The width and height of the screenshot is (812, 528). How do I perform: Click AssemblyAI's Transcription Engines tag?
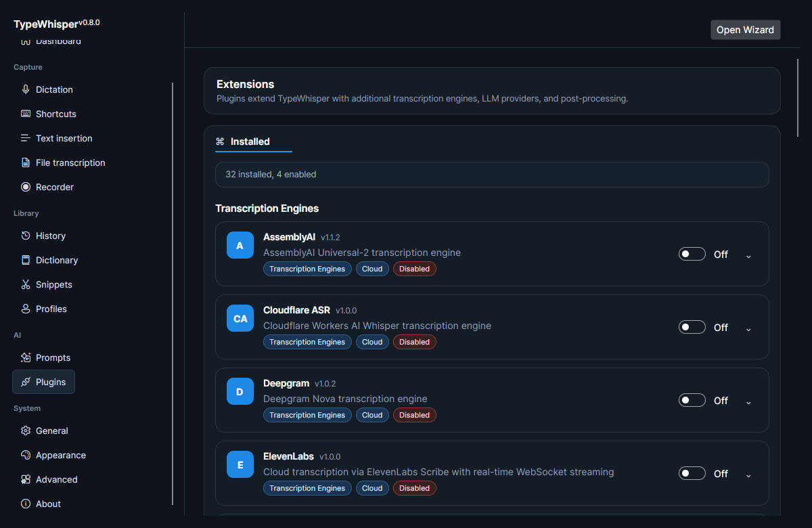point(307,269)
